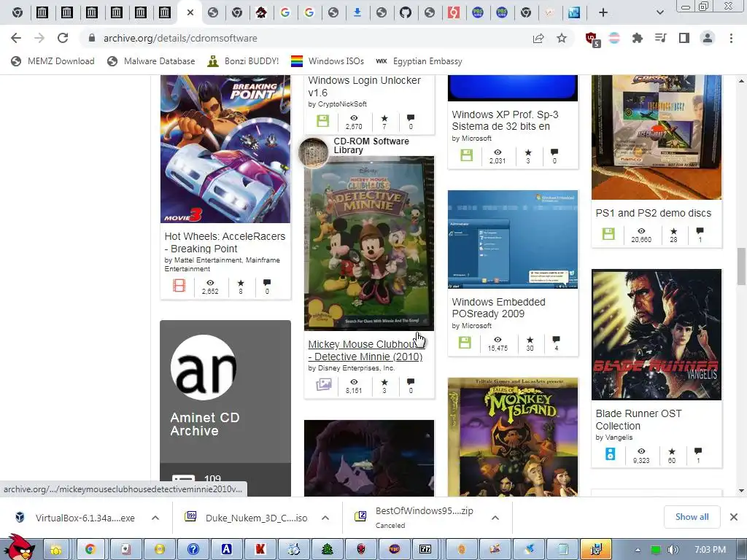Click the address bar URL

click(x=181, y=38)
